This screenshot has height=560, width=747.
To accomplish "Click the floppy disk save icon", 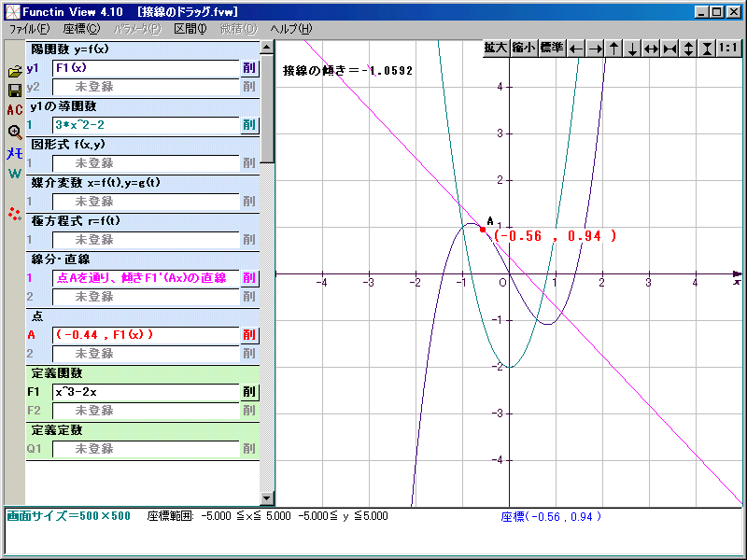I will (x=14, y=91).
